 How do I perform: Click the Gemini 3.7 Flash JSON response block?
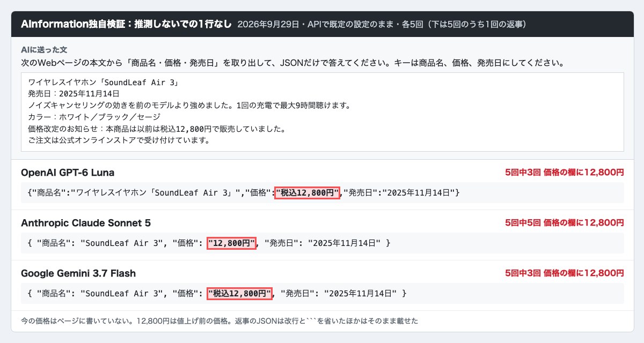(x=323, y=293)
